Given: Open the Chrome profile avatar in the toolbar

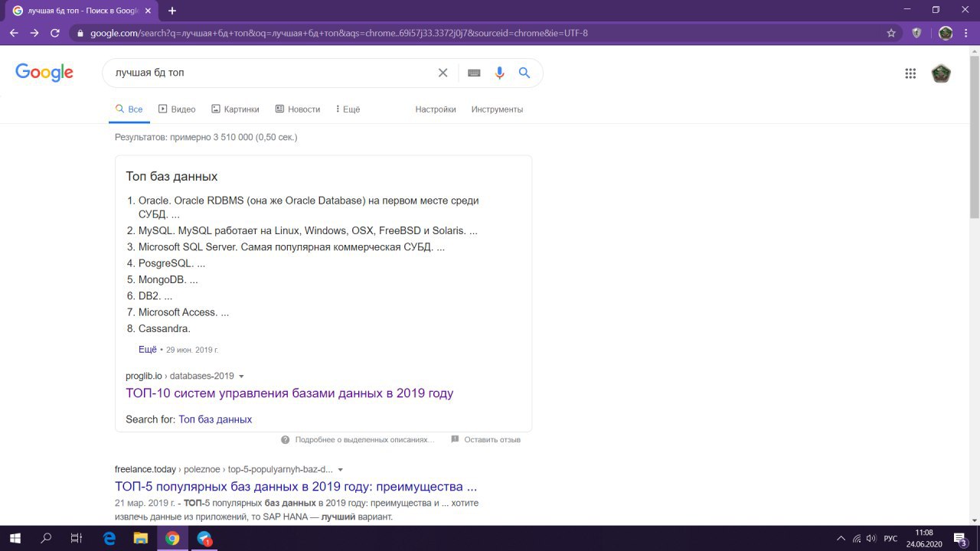Looking at the screenshot, I should coord(946,33).
